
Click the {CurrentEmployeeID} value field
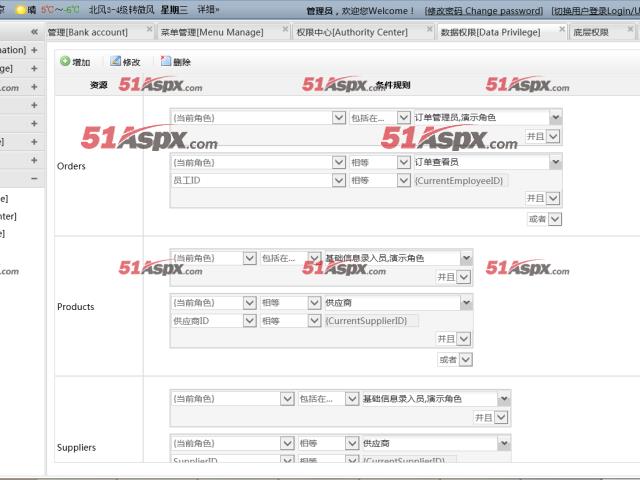click(460, 181)
